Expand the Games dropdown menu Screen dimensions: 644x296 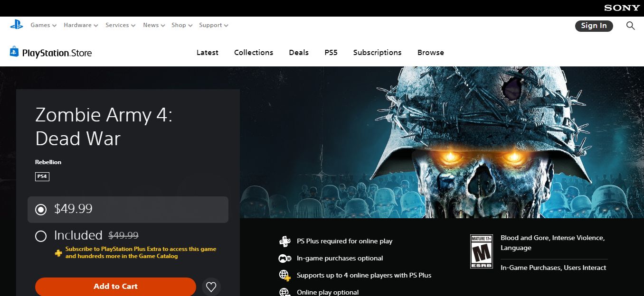tap(44, 25)
